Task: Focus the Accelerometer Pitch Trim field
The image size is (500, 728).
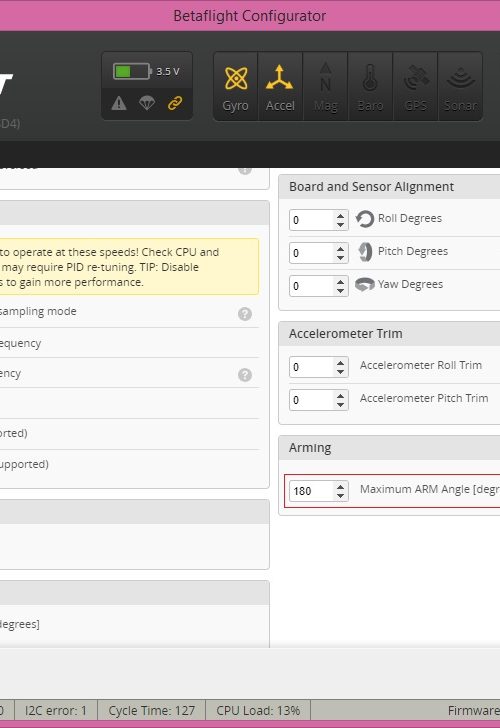Action: [x=318, y=400]
